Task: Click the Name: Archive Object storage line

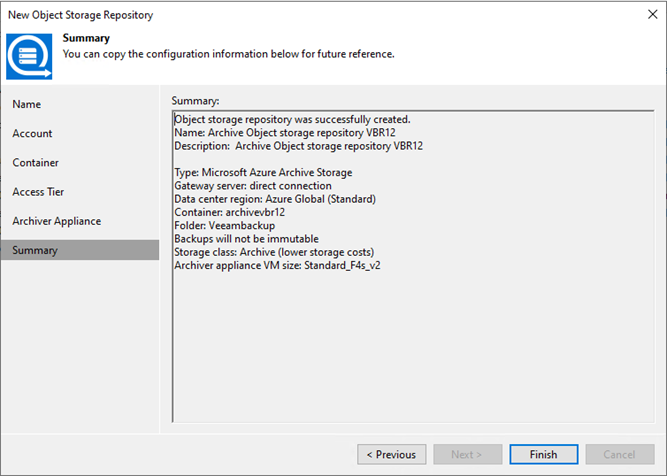Action: [285, 133]
